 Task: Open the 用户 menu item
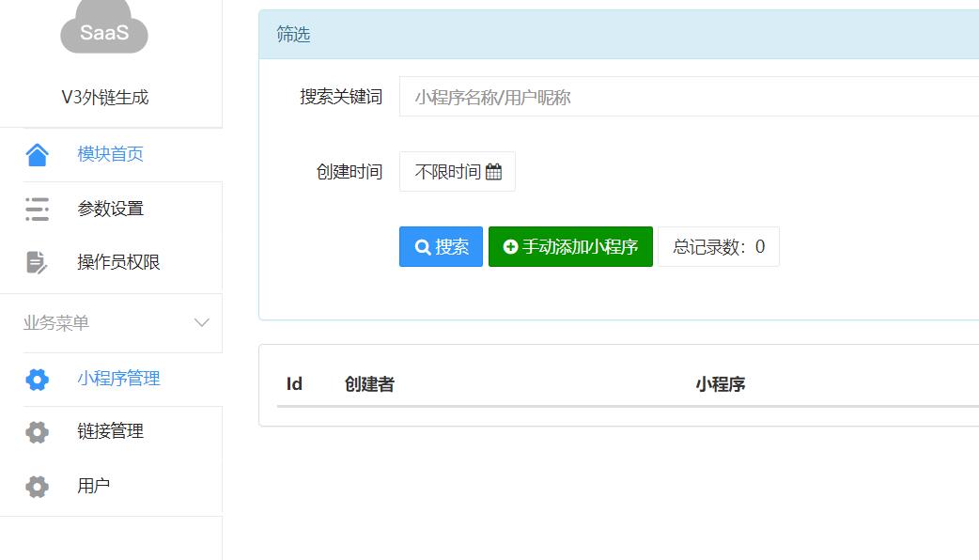coord(93,486)
